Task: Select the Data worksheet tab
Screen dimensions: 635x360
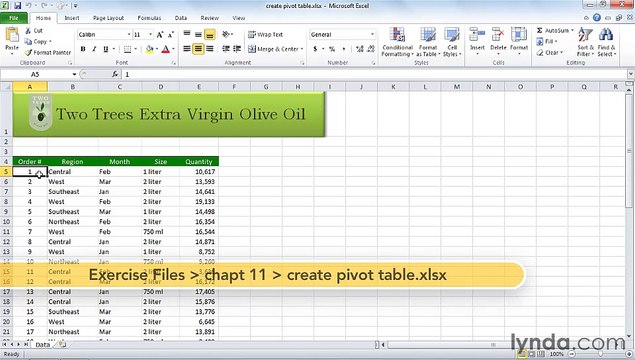Action: (43, 345)
